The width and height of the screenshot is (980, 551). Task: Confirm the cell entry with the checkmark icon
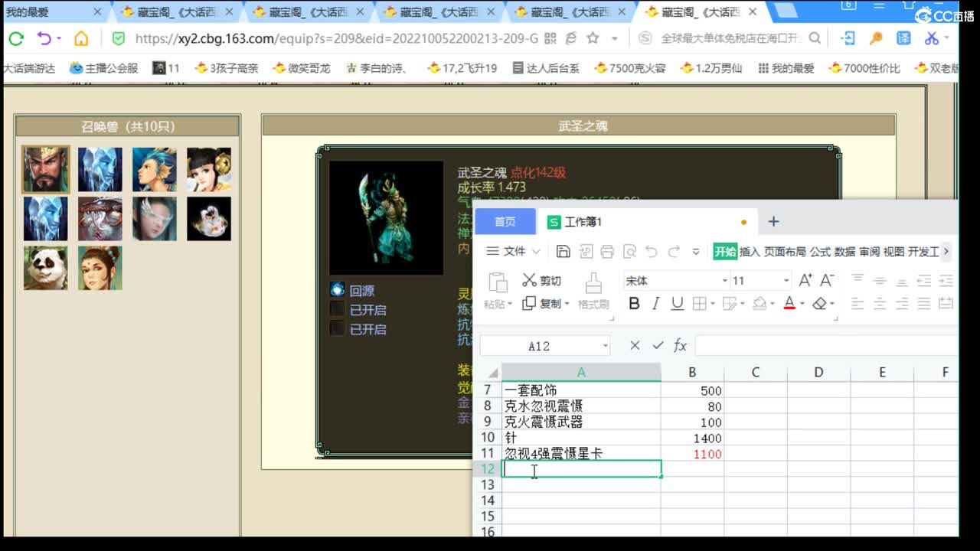(658, 346)
